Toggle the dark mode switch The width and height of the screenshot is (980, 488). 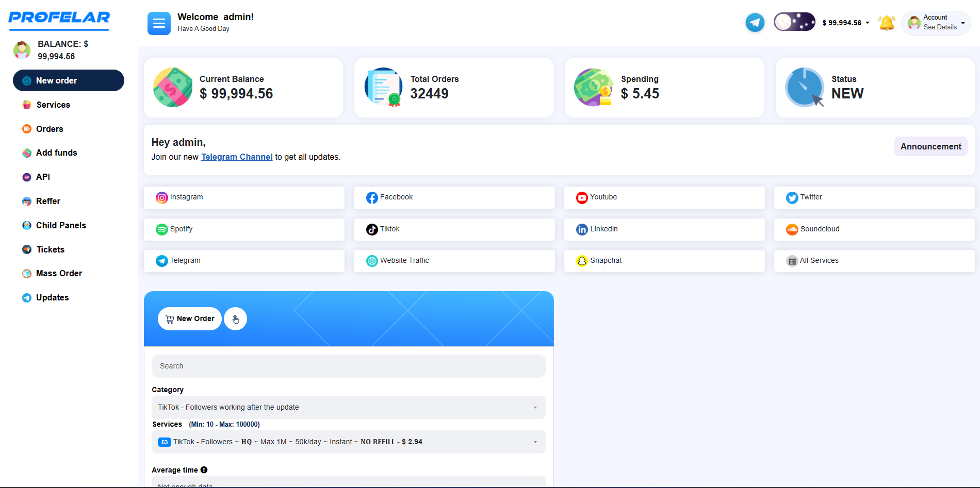pos(794,22)
